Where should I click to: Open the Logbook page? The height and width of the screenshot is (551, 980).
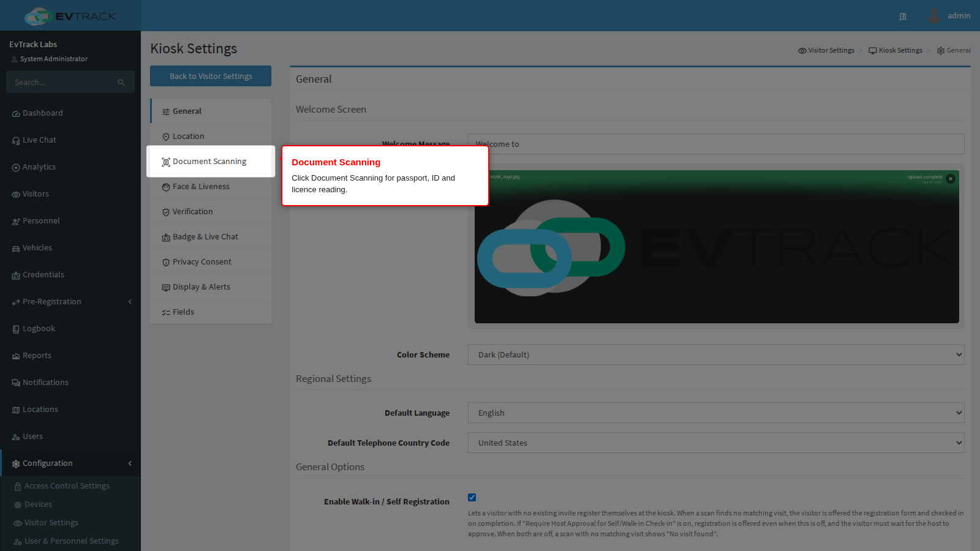pos(70,329)
